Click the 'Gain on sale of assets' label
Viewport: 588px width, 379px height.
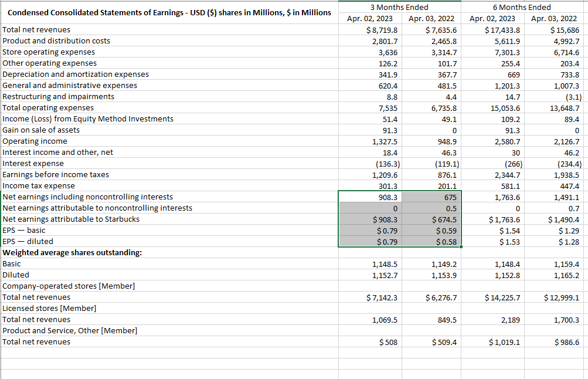41,130
